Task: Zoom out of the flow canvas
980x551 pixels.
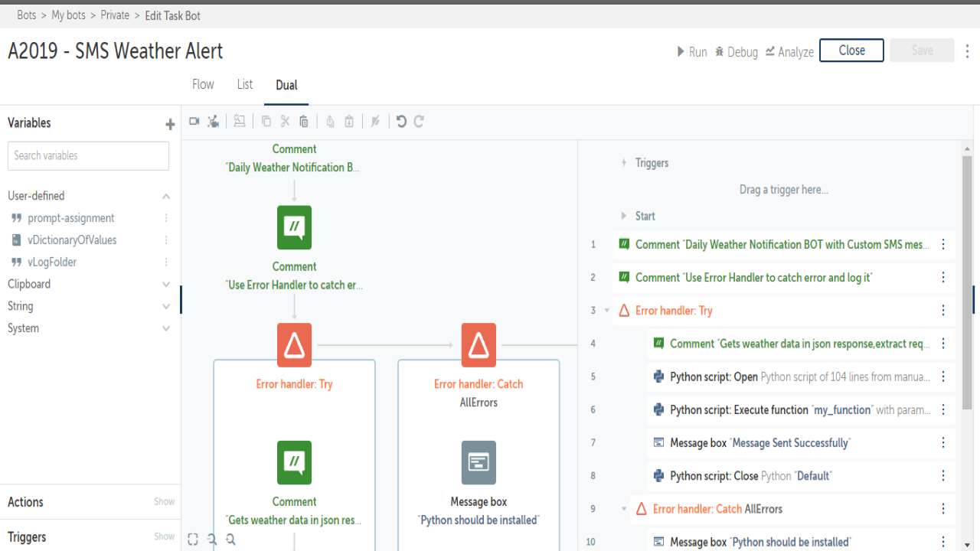Action: tap(212, 540)
